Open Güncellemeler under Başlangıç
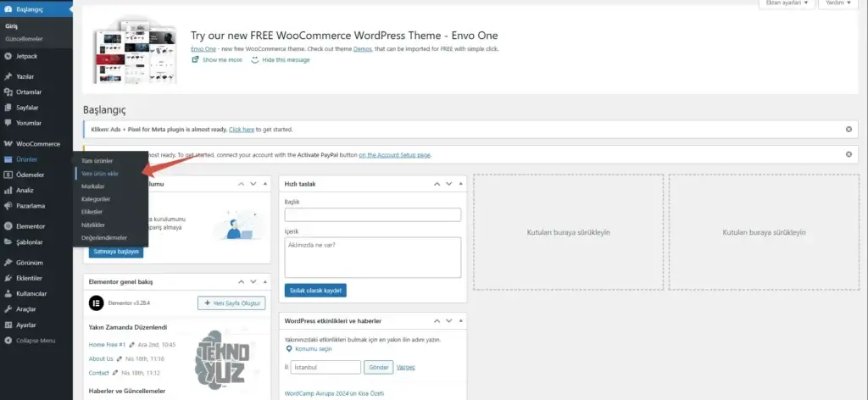 pos(24,39)
